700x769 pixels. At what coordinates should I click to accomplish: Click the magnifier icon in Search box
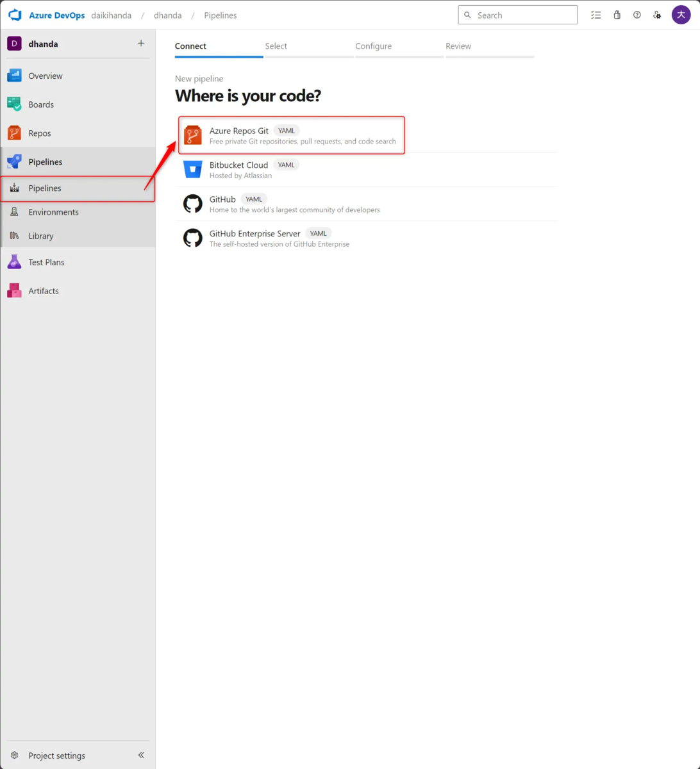[467, 15]
